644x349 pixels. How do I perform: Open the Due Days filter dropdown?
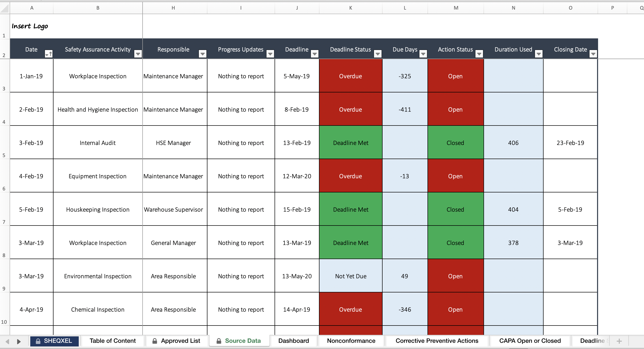click(x=423, y=54)
